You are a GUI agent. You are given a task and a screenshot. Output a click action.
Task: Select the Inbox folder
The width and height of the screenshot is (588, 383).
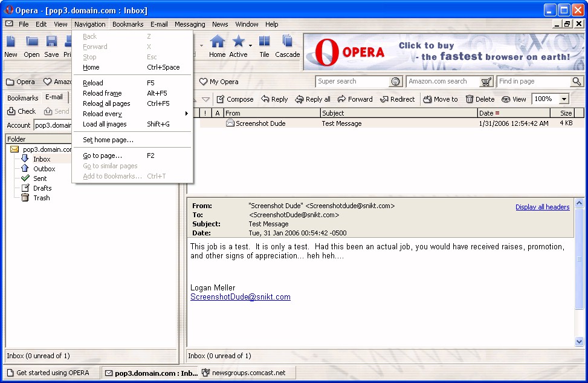(x=41, y=159)
